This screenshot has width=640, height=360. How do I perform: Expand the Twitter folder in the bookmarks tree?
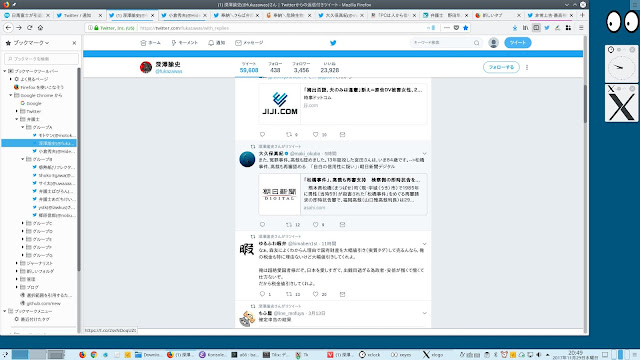coord(17,111)
